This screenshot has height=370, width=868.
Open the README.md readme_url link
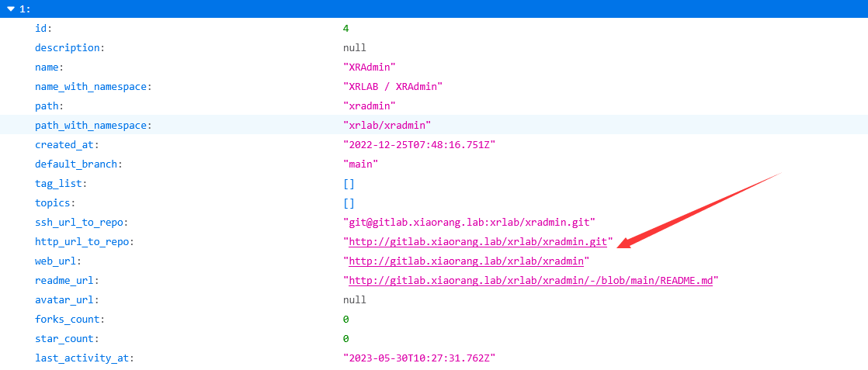[x=530, y=281]
